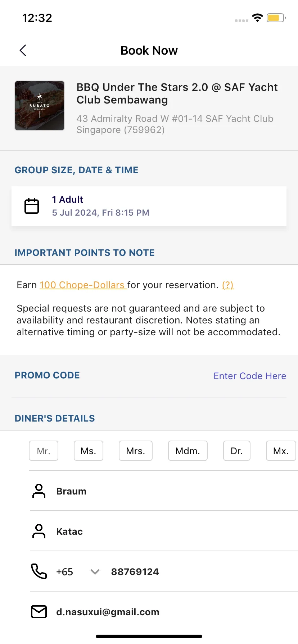Pick the Mdm. salutation
The image size is (298, 644).
tap(188, 451)
